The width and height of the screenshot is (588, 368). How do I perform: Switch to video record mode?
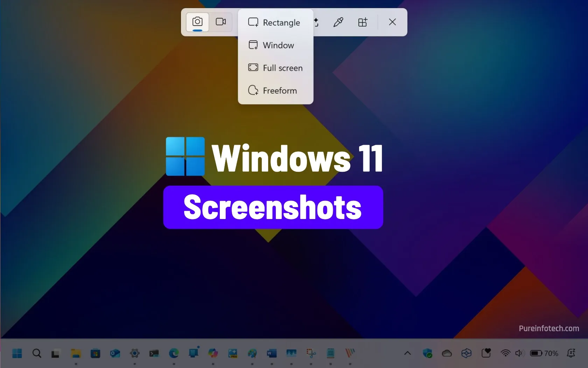click(x=221, y=22)
